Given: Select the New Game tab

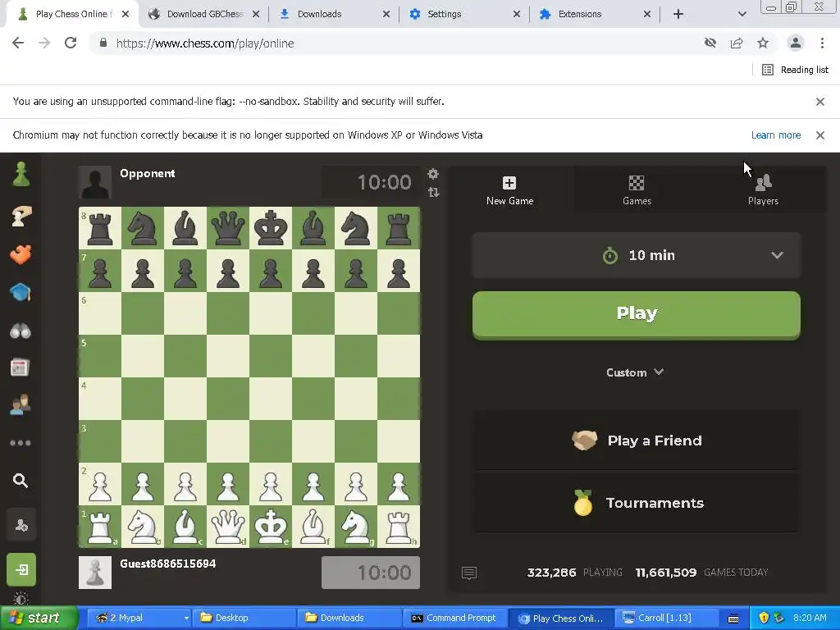Looking at the screenshot, I should point(509,190).
